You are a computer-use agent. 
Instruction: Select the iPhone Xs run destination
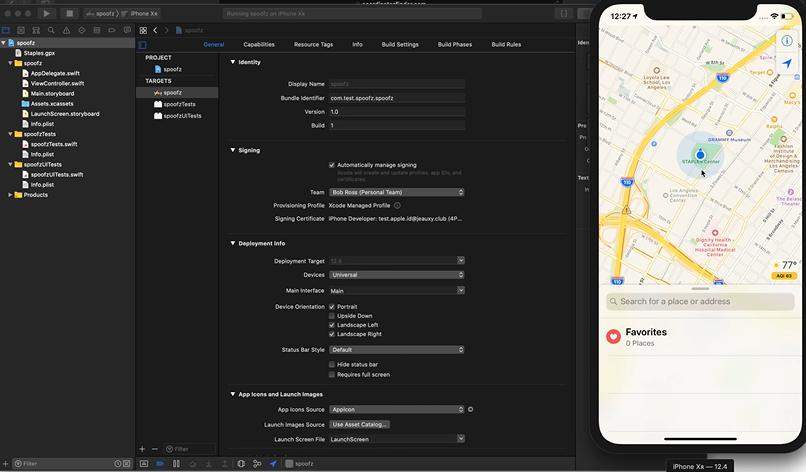(x=140, y=13)
